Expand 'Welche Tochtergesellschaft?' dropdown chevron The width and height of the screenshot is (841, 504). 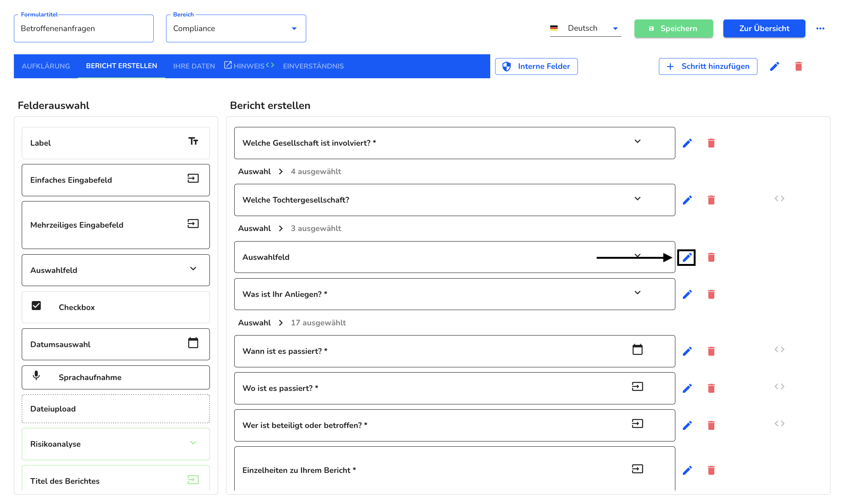[x=637, y=198]
